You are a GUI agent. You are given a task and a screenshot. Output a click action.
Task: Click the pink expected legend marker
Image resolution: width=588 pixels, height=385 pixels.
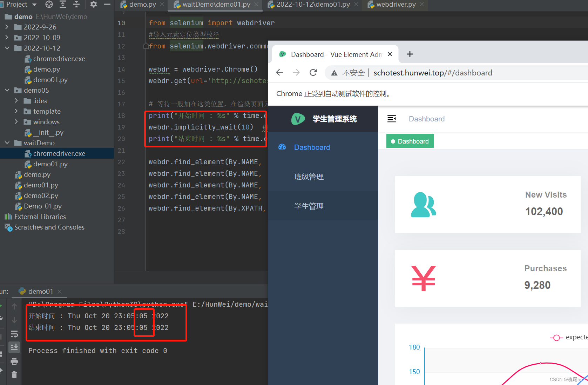click(556, 337)
